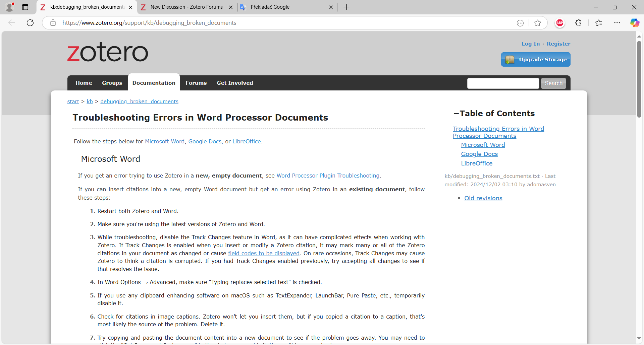Switch to the Překladač Google tab
Viewport: 644px width, 345px height.
[287, 7]
